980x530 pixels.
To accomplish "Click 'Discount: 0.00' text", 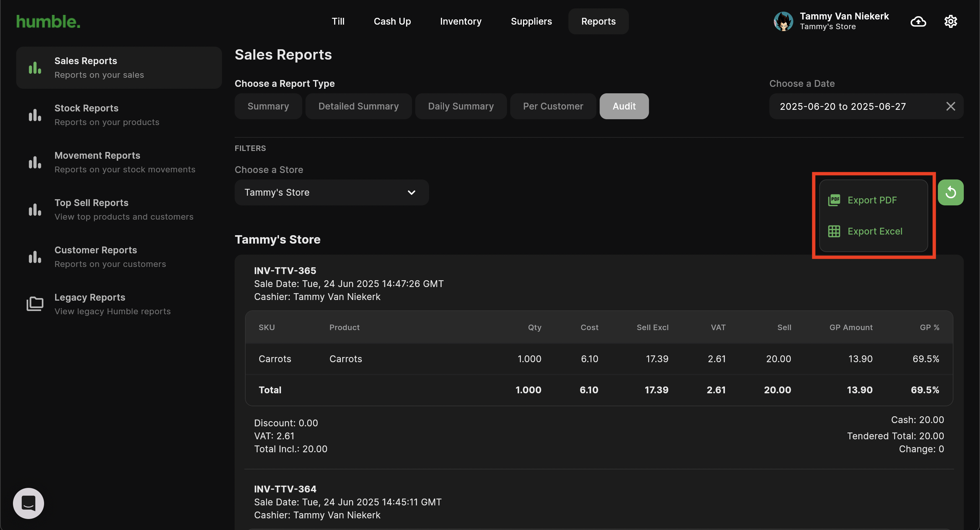I will click(286, 423).
